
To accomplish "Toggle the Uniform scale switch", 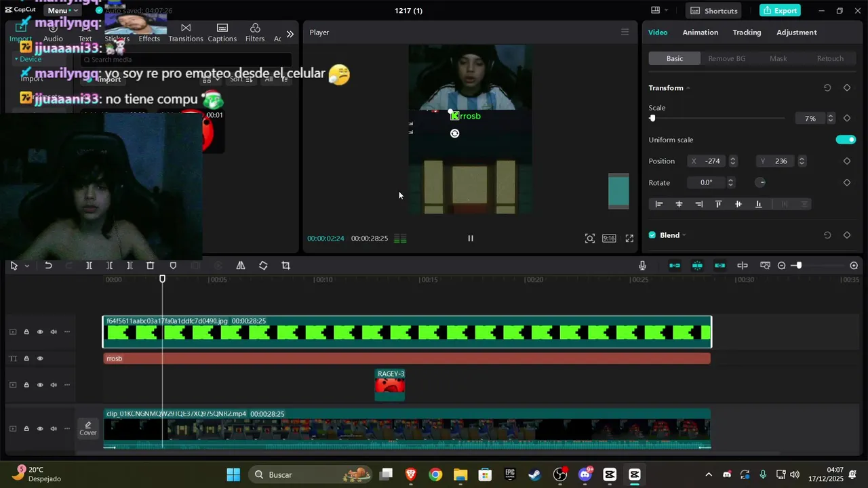I will coord(846,140).
